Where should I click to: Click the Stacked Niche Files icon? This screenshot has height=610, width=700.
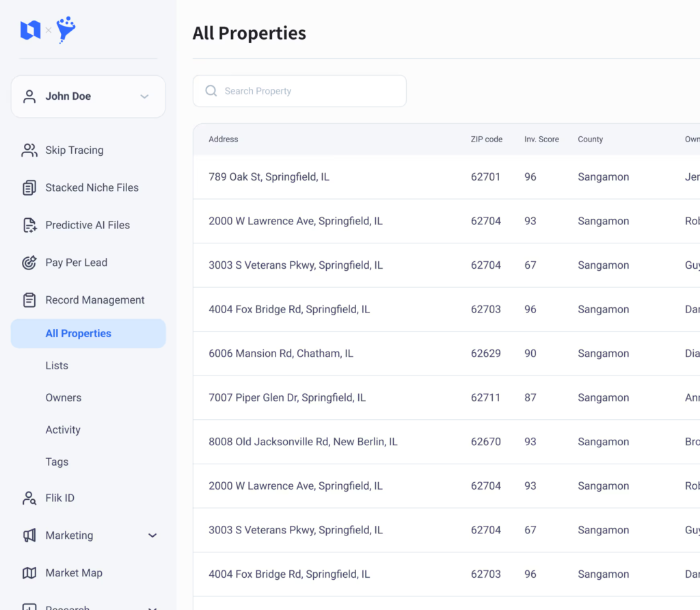(x=29, y=188)
